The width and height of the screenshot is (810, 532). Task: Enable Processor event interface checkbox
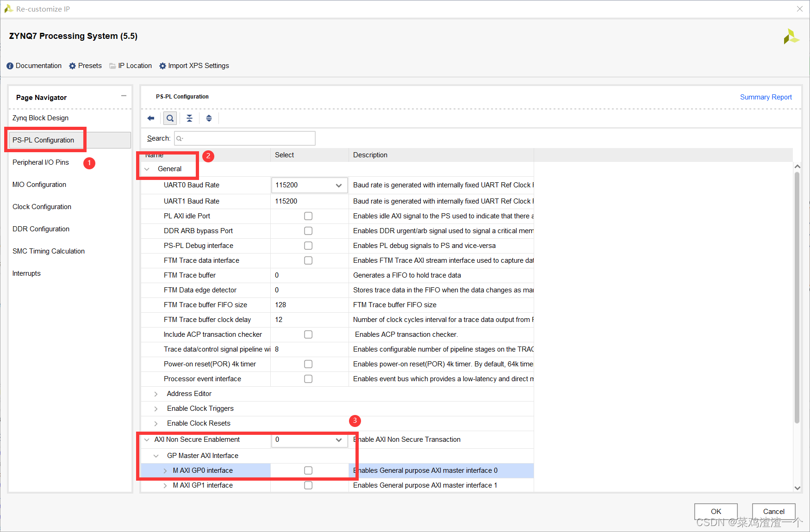click(308, 379)
